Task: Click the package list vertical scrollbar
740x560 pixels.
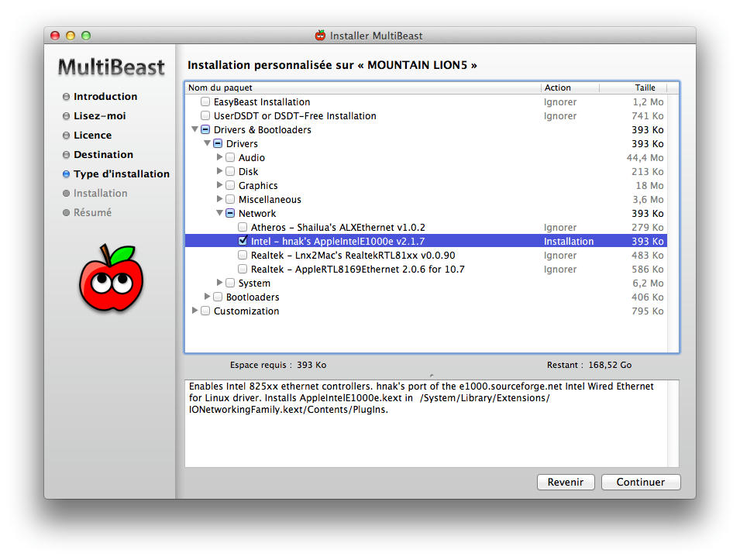Action: click(x=673, y=222)
